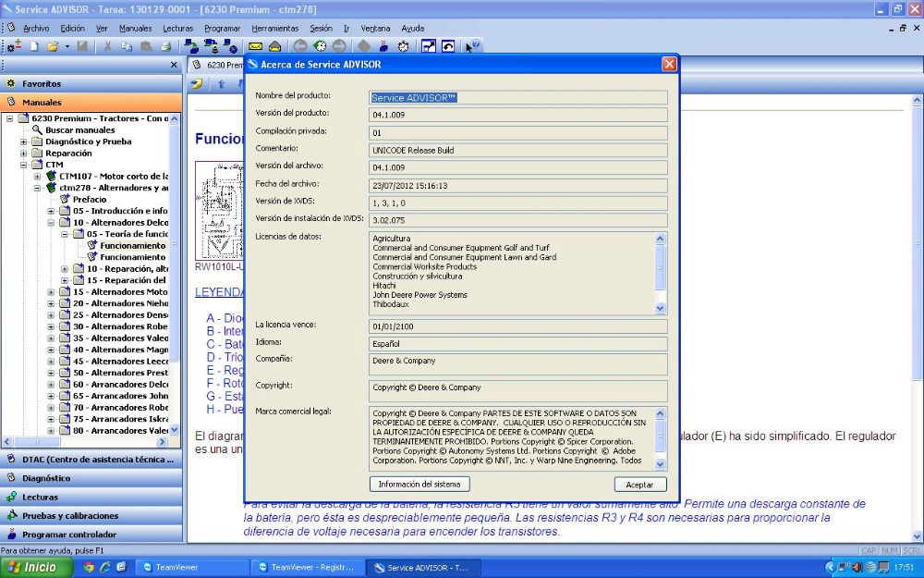Image resolution: width=924 pixels, height=578 pixels.
Task: Click the open envelope inbox icon
Action: [274, 46]
